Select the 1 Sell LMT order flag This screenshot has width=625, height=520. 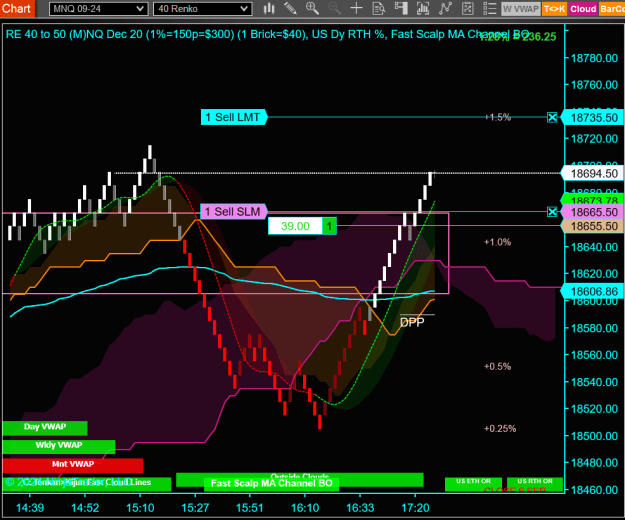234,117
